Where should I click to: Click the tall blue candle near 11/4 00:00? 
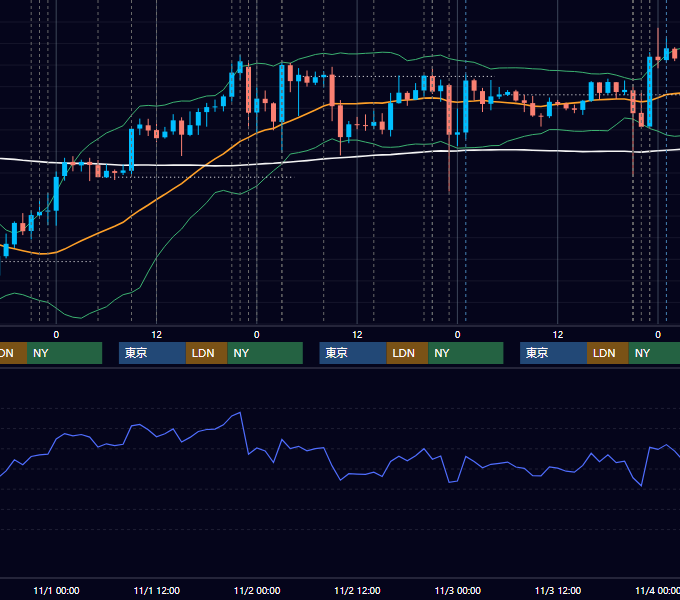tap(650, 91)
